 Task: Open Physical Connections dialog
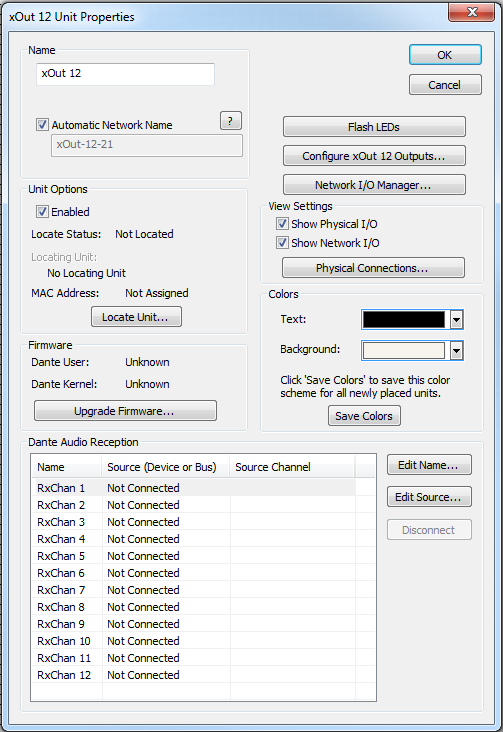pos(373,268)
